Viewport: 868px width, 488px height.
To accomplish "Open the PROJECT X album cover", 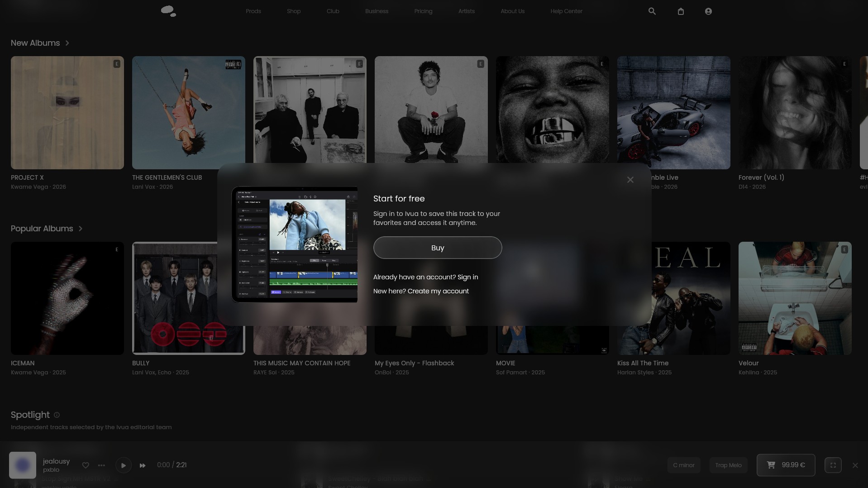I will (x=67, y=113).
